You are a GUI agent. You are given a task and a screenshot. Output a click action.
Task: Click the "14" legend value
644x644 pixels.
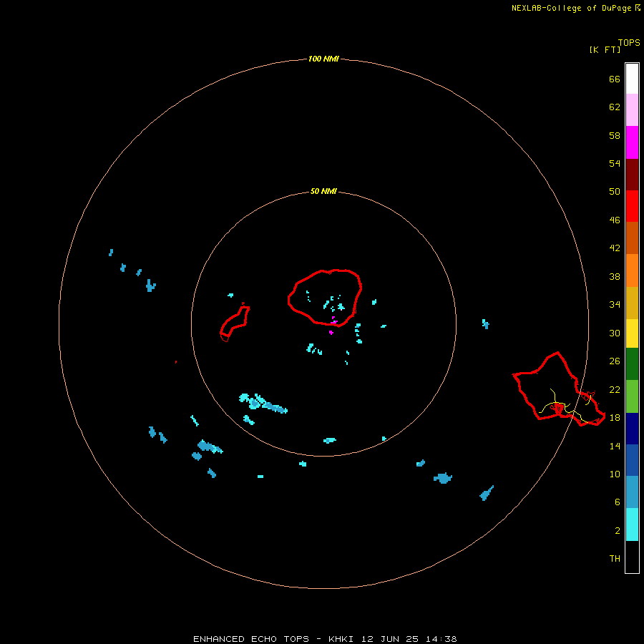coord(615,446)
